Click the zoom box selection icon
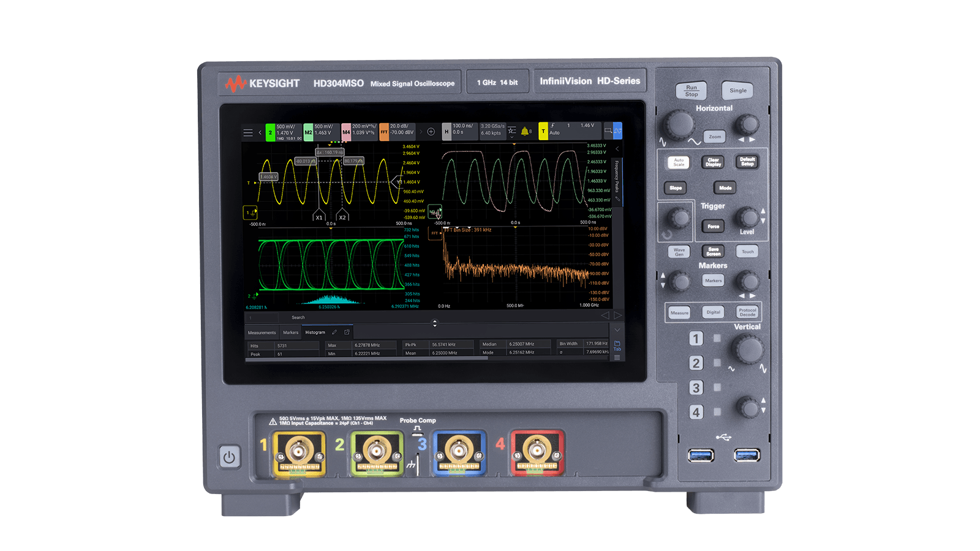980x551 pixels. (x=608, y=130)
